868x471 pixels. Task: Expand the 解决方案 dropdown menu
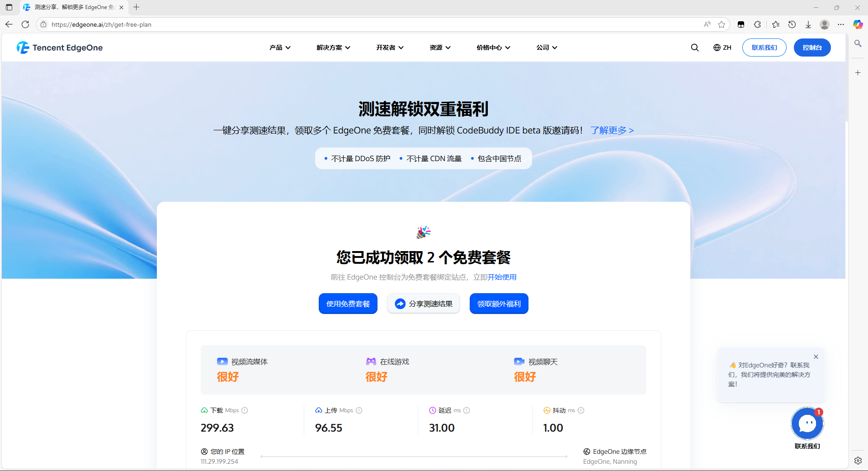pos(333,48)
